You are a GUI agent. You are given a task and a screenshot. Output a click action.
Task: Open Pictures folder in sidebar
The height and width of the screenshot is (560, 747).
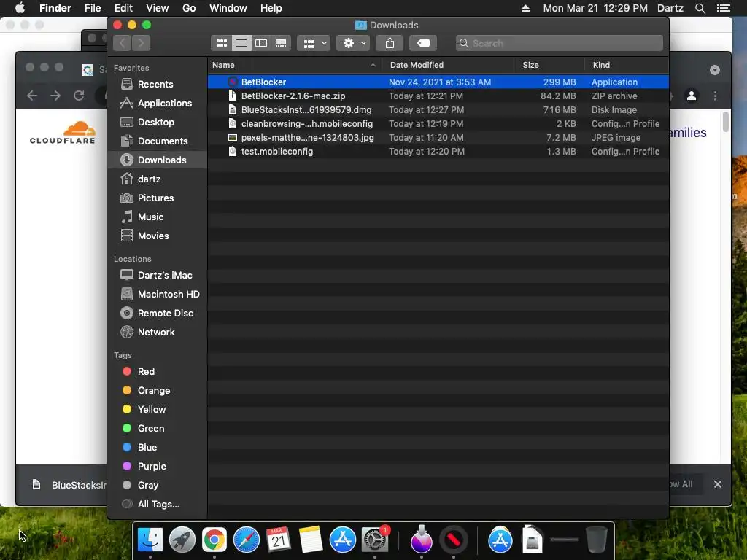[158, 198]
